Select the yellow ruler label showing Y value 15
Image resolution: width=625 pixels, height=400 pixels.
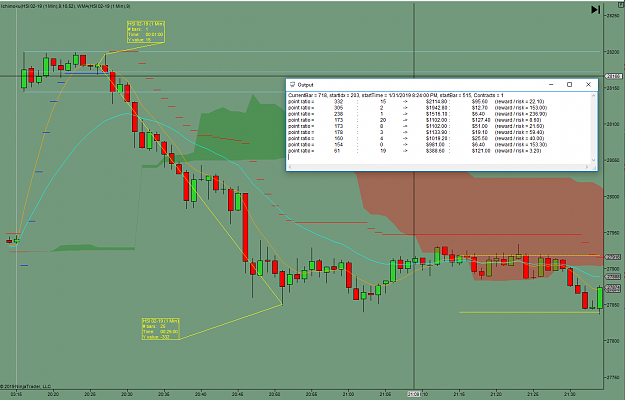click(146, 32)
